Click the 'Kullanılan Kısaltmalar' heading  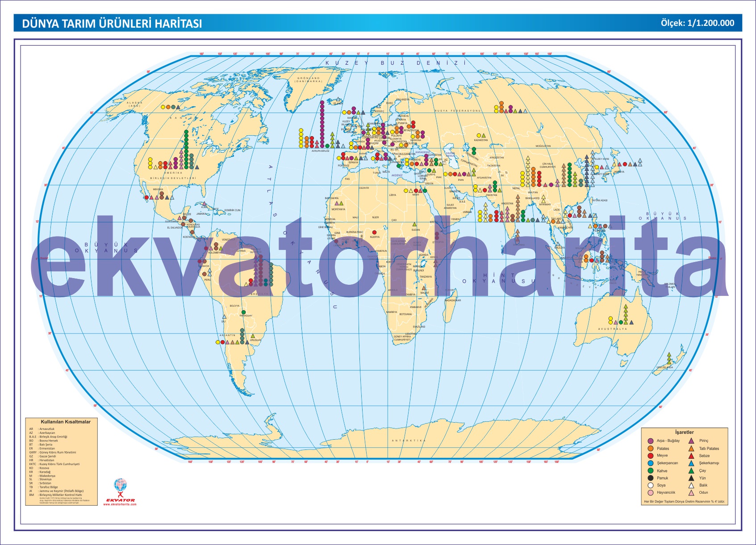[66, 422]
